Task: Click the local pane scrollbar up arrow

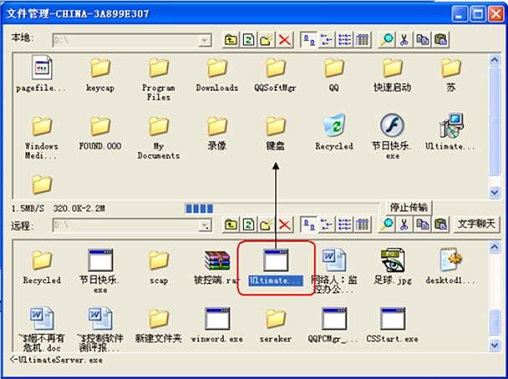Action: pyautogui.click(x=494, y=60)
